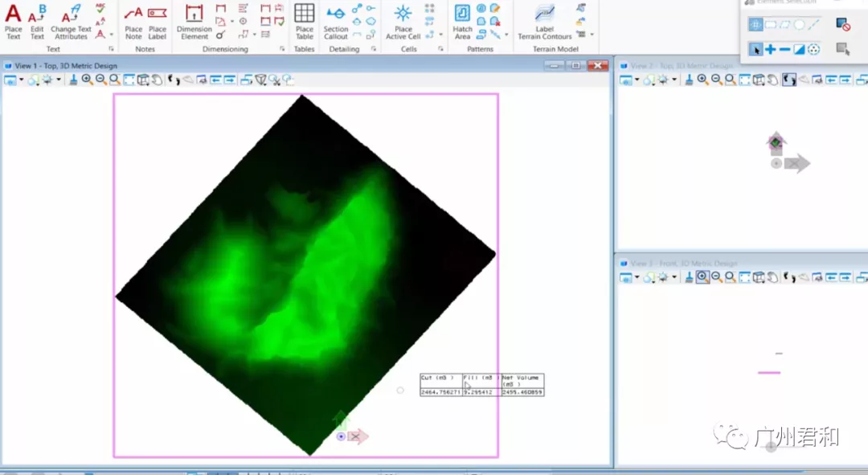Screen dimensions: 868x475
Task: Select 9.295412 Fill value cell
Action: pos(481,392)
